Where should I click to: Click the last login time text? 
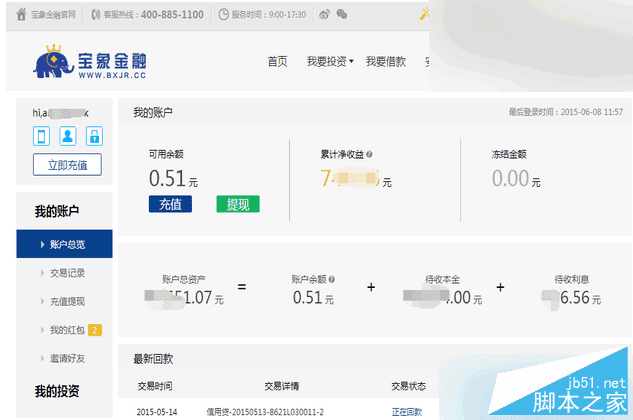click(566, 112)
